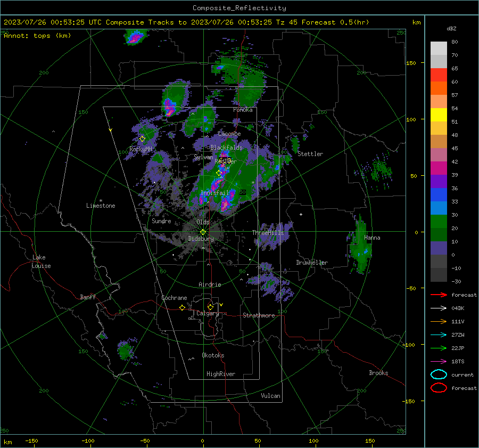Image resolution: width=479 pixels, height=448 pixels.
Task: Click the 18TS legend text label
Action: click(458, 362)
